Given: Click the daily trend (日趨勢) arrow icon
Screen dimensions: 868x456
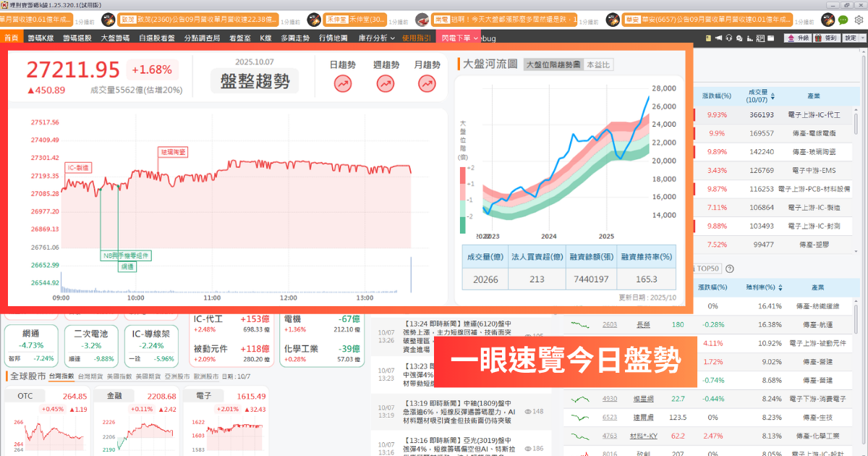Looking at the screenshot, I should point(342,84).
